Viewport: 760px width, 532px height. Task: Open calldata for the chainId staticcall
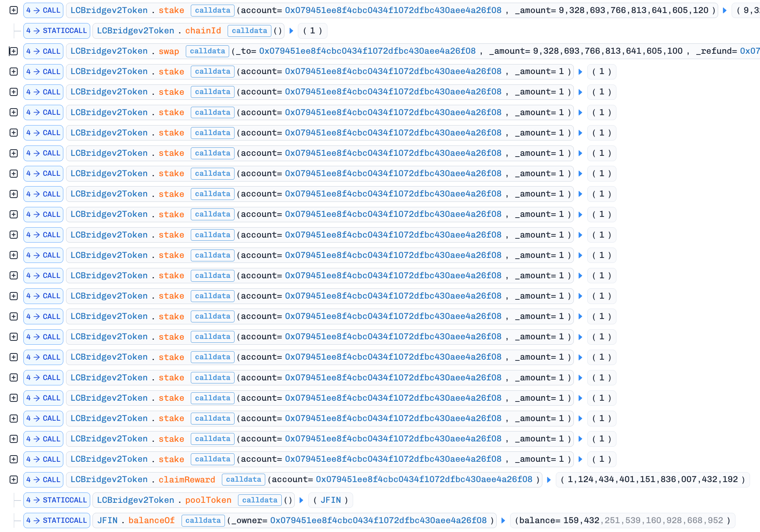(x=249, y=31)
